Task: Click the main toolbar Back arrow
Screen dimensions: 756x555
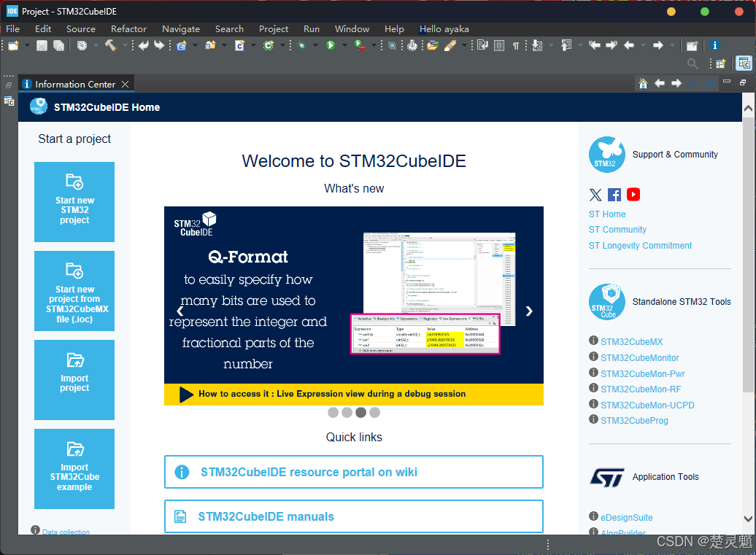Action: [629, 45]
